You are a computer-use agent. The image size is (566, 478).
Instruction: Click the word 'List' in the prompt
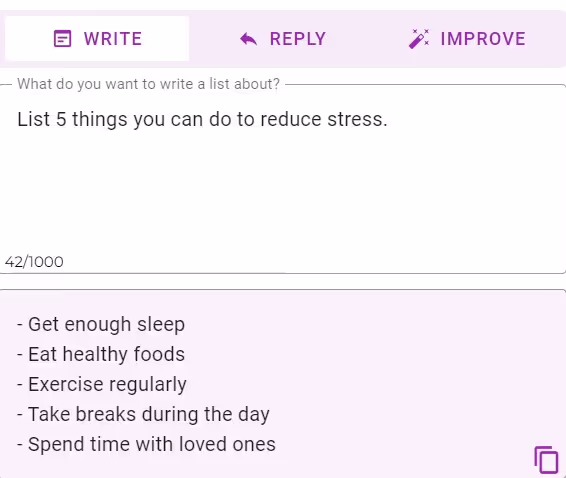tap(34, 119)
